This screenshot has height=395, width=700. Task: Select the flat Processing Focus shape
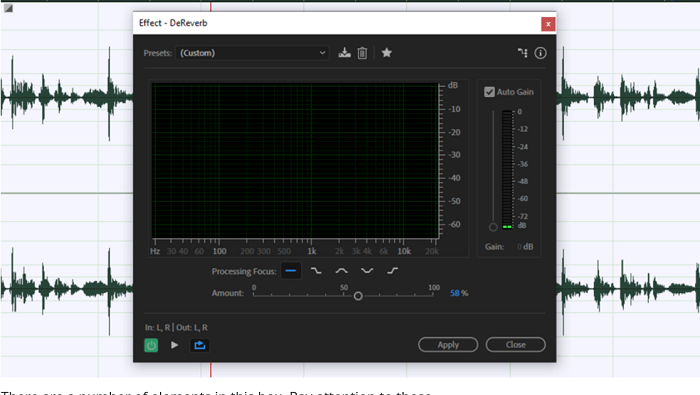[x=291, y=271]
